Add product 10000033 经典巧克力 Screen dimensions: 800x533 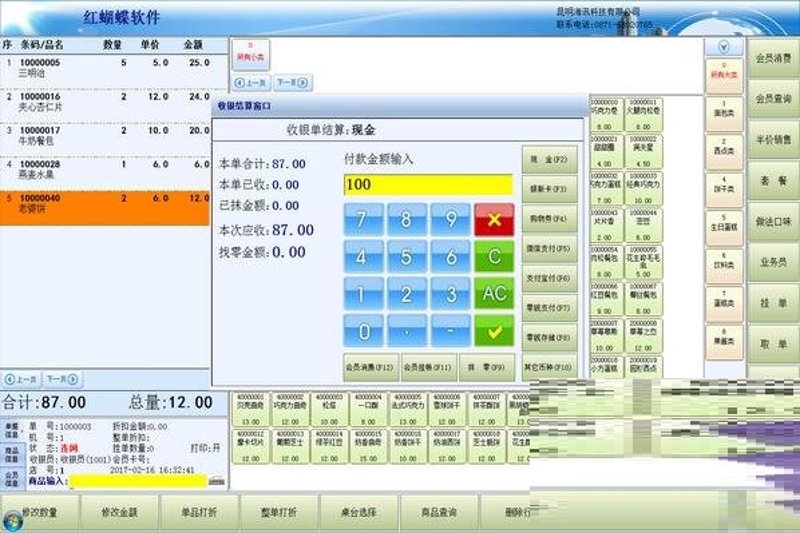click(643, 188)
